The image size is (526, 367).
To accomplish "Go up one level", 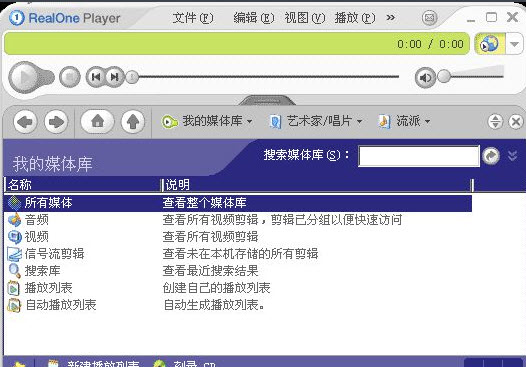I will click(133, 121).
